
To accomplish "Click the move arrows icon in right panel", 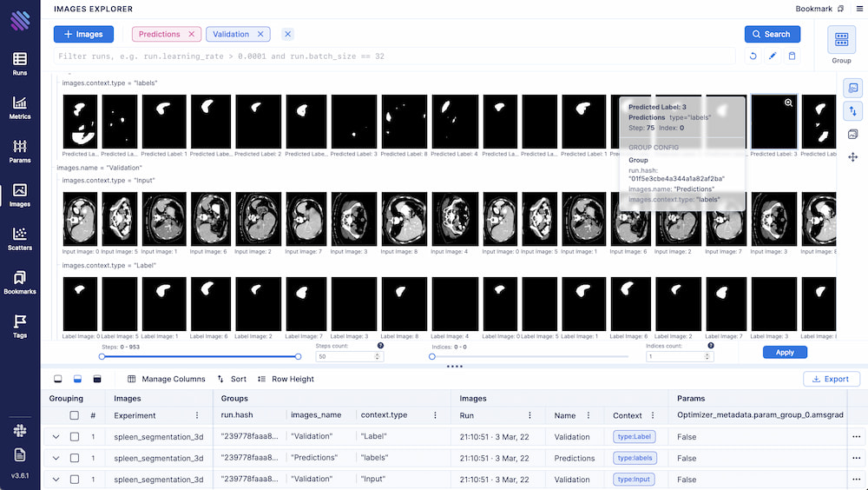I will pos(853,157).
